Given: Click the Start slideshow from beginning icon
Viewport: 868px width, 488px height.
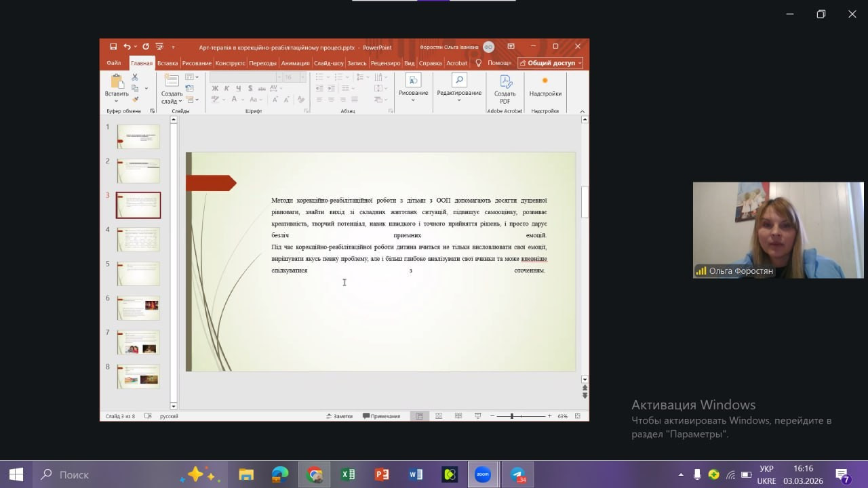Looking at the screenshot, I should 159,47.
